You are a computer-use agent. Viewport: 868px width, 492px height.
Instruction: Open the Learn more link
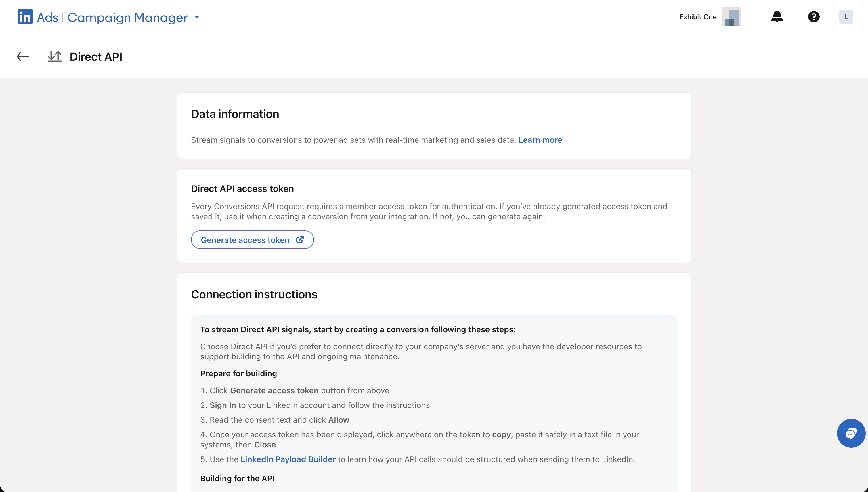[x=540, y=140]
